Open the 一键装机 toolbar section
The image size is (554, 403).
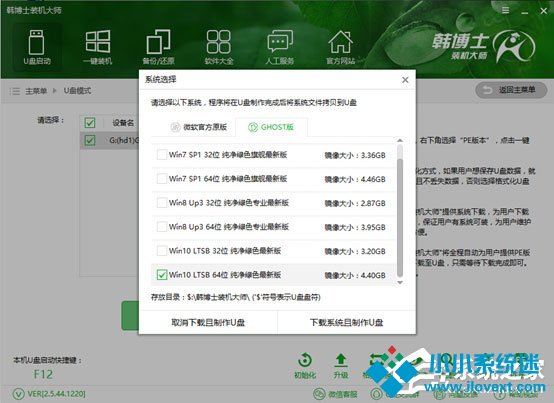pos(98,46)
